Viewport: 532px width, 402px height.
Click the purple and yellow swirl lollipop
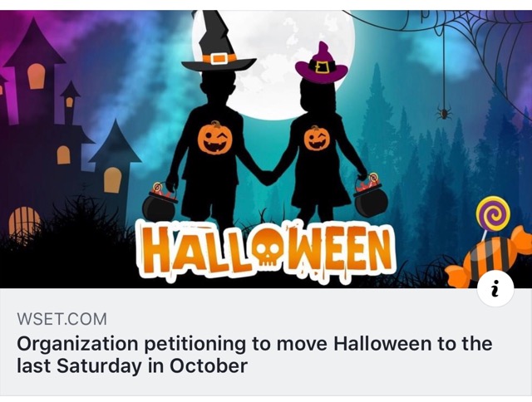coord(493,215)
